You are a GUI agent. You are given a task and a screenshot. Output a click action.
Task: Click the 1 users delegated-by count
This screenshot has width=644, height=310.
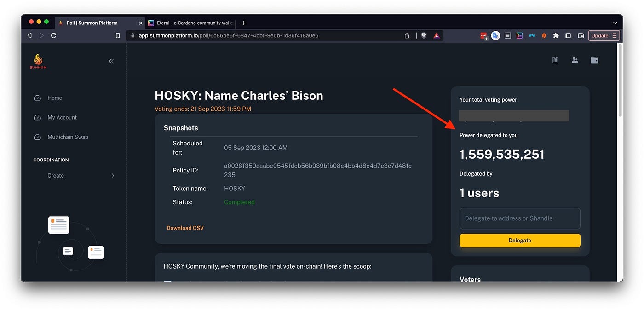click(479, 193)
